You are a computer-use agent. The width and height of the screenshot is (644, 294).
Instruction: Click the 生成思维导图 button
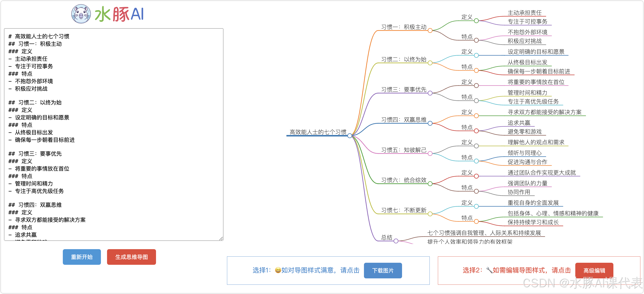[x=132, y=257]
